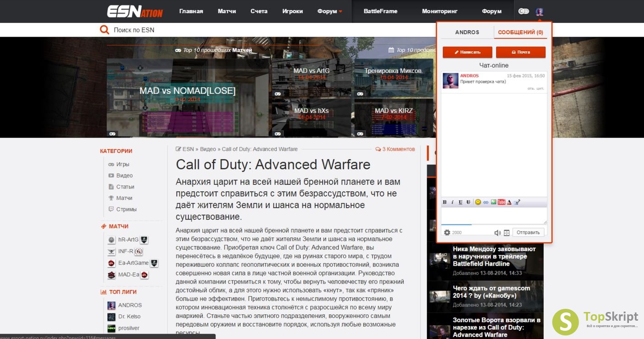
Task: Open the Dr. Kelso player profile
Action: [130, 317]
